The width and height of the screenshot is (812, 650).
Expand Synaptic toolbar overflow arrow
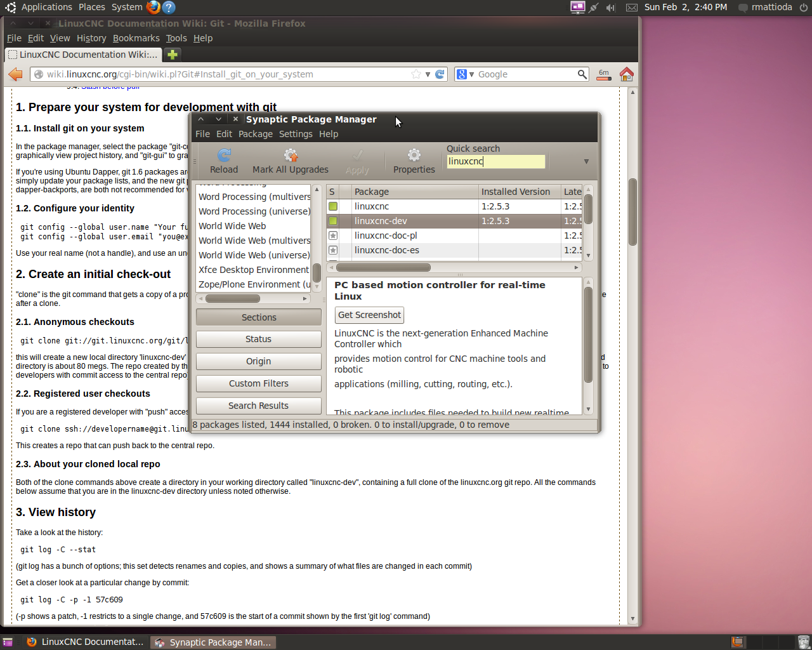click(586, 161)
